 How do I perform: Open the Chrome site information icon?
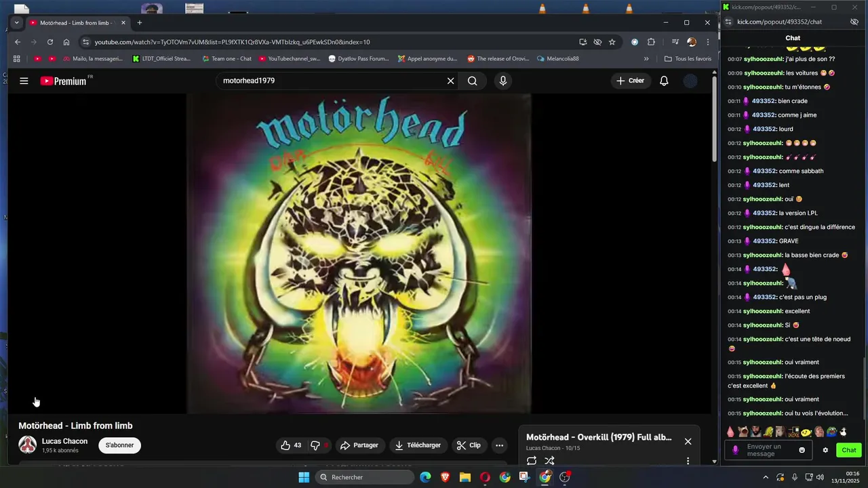(85, 42)
